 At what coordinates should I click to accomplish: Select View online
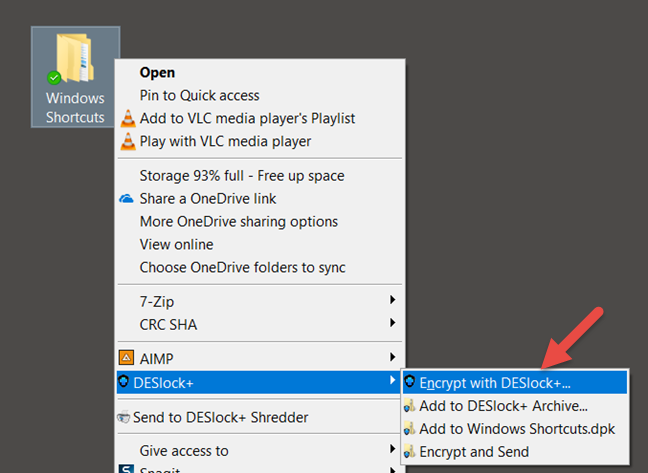(260, 245)
